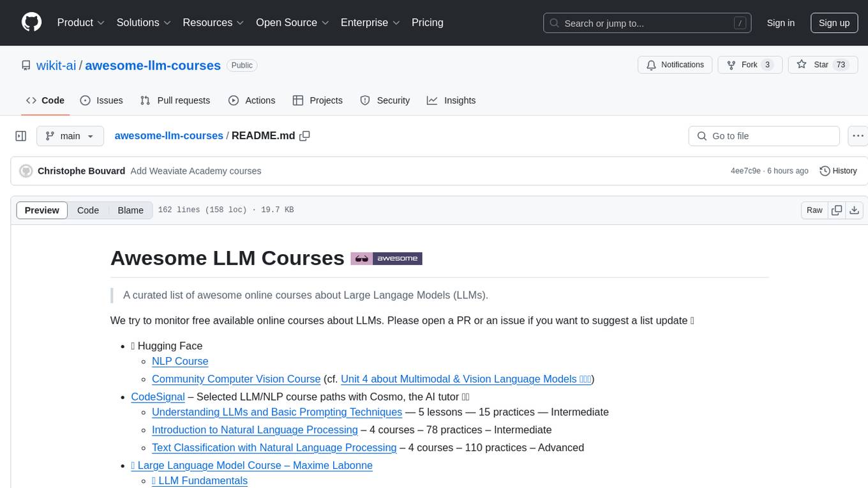Screen dimensions: 868x488
Task: Open Christophe Bouvard's avatar
Action: 26,171
